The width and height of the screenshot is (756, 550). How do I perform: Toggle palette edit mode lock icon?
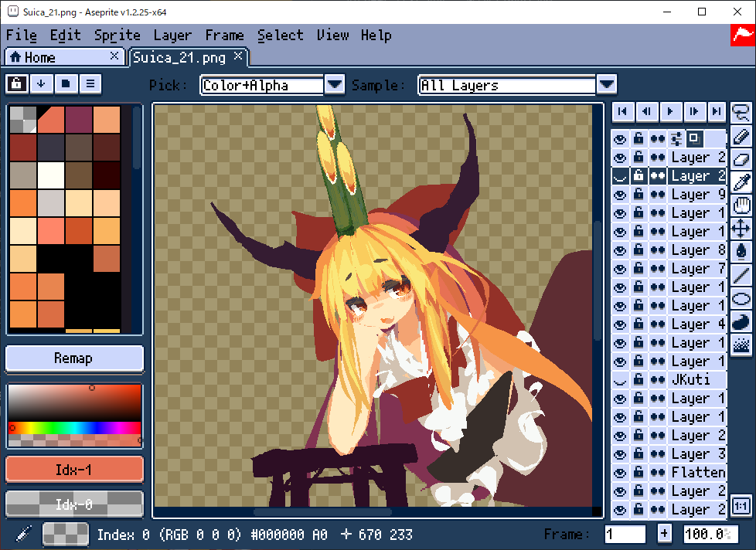(x=17, y=83)
